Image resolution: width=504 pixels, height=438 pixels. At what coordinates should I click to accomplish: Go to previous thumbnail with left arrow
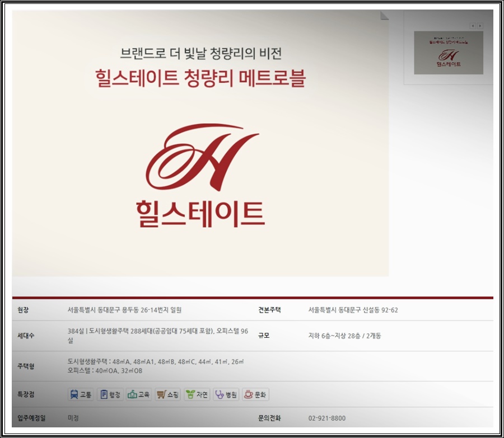[x=473, y=26]
